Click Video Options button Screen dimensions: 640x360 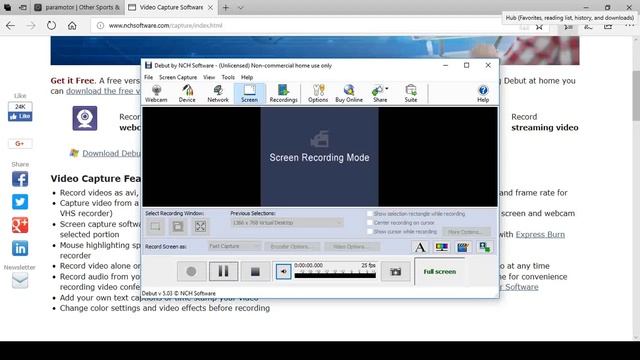pos(352,247)
